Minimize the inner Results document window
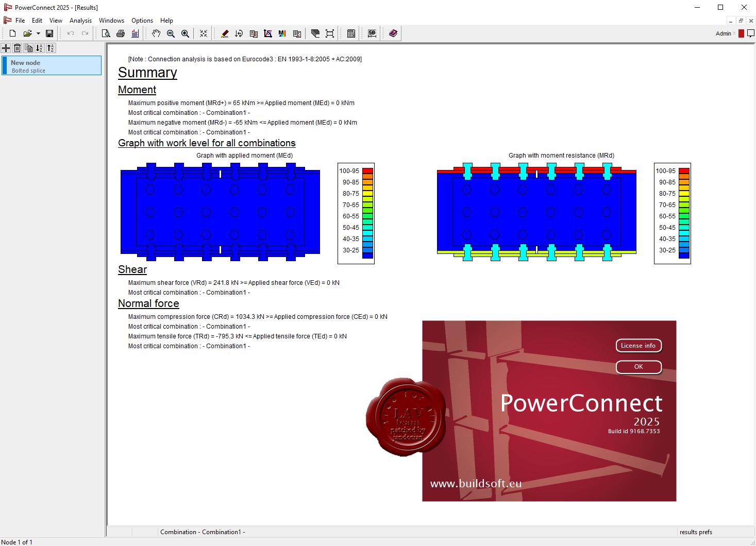Image resolution: width=756 pixels, height=546 pixels. pos(731,21)
